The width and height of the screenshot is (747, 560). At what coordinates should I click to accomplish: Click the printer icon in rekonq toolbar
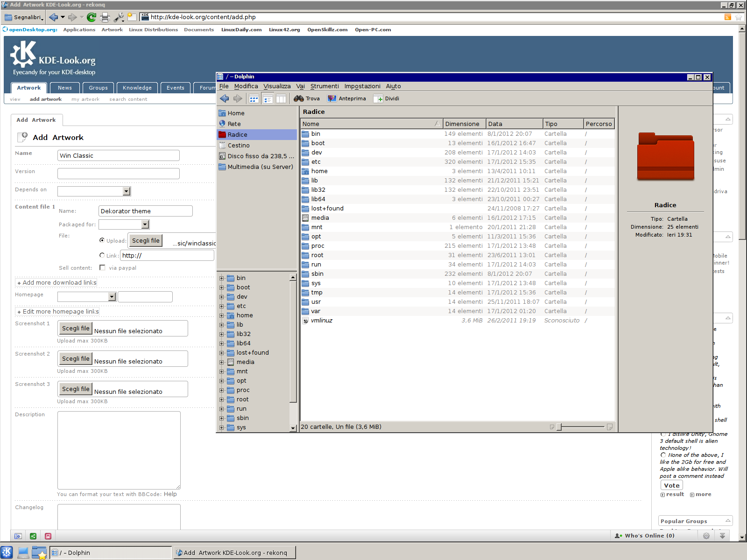click(105, 17)
